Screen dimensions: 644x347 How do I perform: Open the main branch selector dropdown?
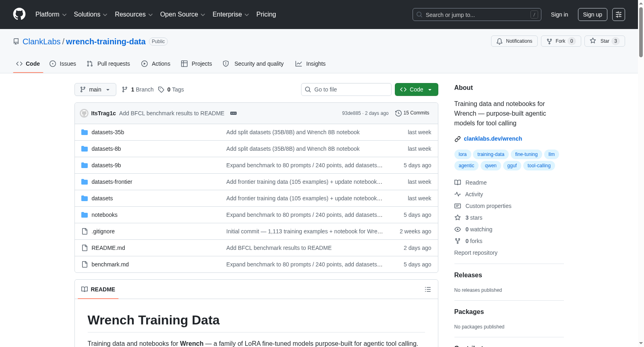tap(95, 89)
